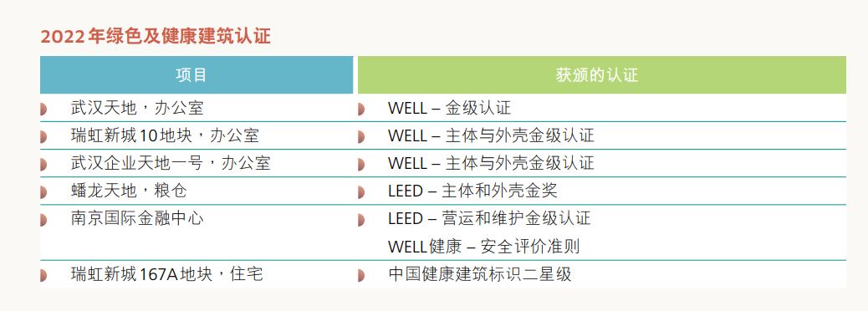
Task: Click the bullet icon beside 武汉天地，办公室
Action: (43, 109)
